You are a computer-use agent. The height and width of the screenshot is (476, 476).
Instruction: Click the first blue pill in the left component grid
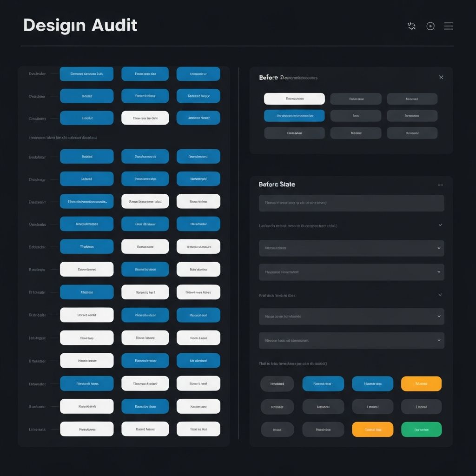86,73
